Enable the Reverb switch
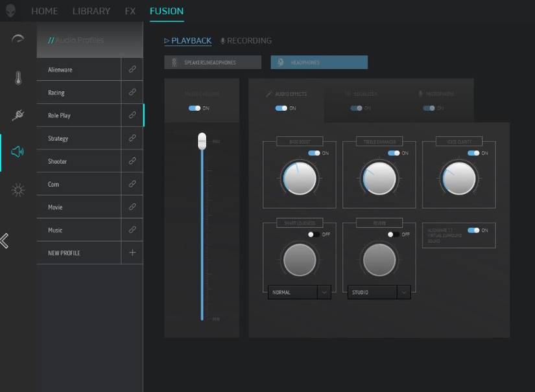Screen dimensions: 535x392 point(394,235)
